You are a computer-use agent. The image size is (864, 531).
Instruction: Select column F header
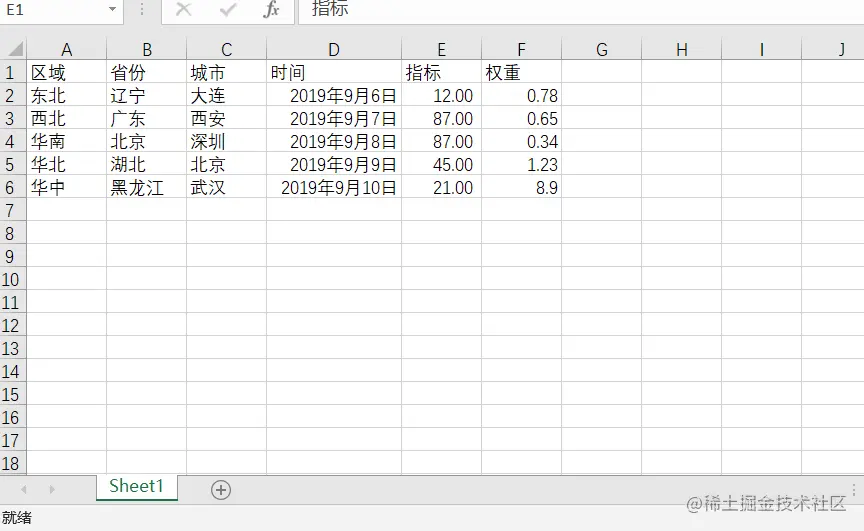click(x=521, y=50)
